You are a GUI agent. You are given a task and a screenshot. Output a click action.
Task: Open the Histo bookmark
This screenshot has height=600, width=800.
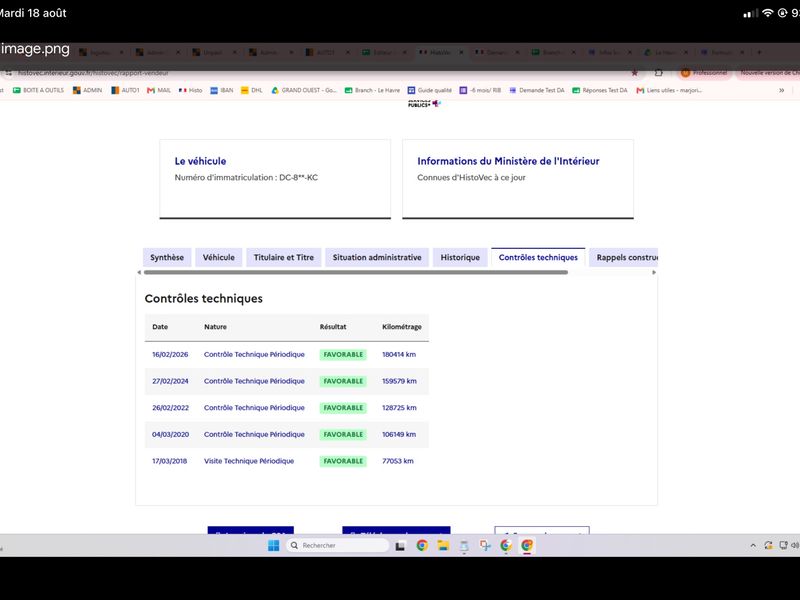191,90
